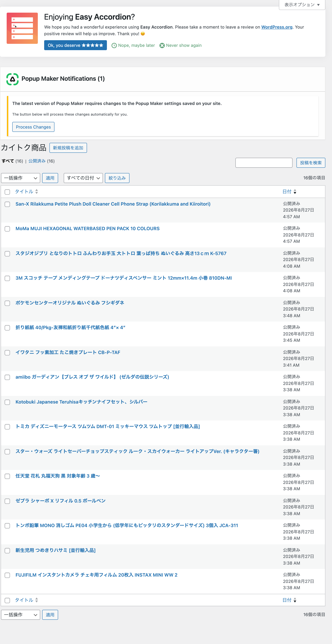
Task: Select the スタジオジブリ となりのトトロ row checkbox
Action: pos(7,254)
